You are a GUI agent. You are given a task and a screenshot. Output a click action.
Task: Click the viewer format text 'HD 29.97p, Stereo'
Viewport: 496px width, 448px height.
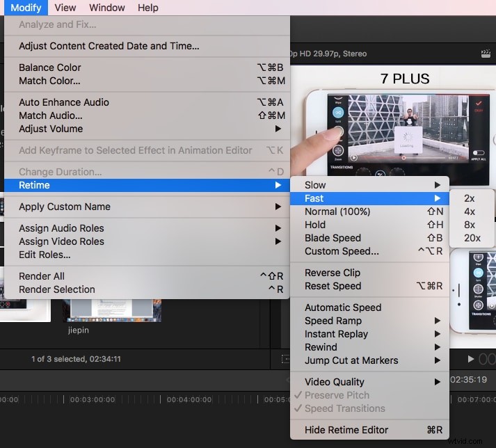tap(333, 54)
